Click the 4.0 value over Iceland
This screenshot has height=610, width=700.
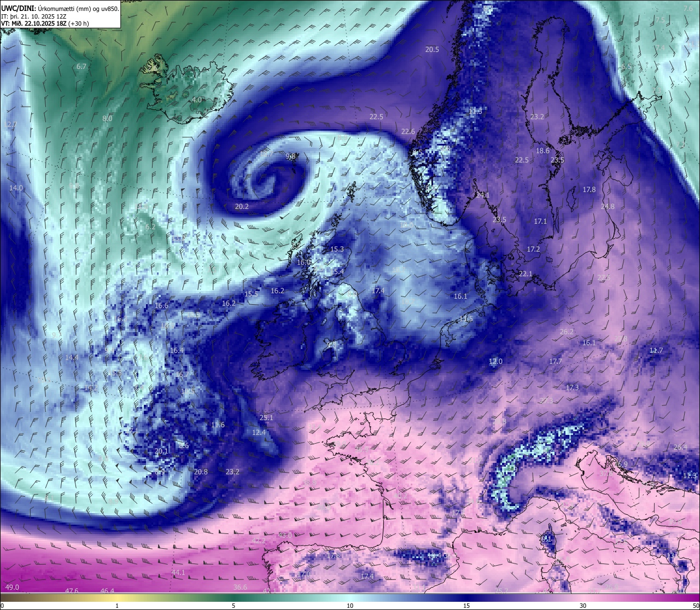coord(197,100)
